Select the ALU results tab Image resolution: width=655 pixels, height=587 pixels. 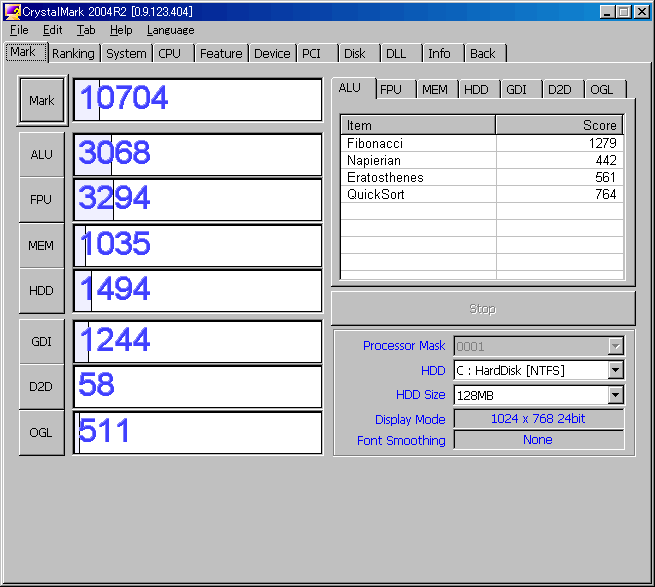pyautogui.click(x=354, y=88)
